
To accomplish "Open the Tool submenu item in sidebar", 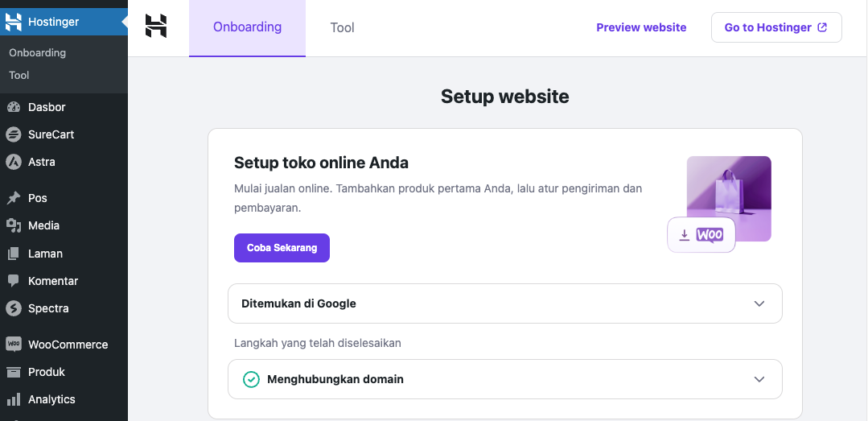I will click(x=19, y=75).
